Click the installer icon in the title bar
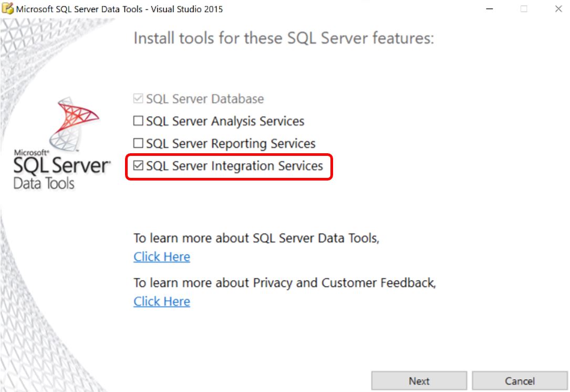570x392 pixels. [x=8, y=9]
